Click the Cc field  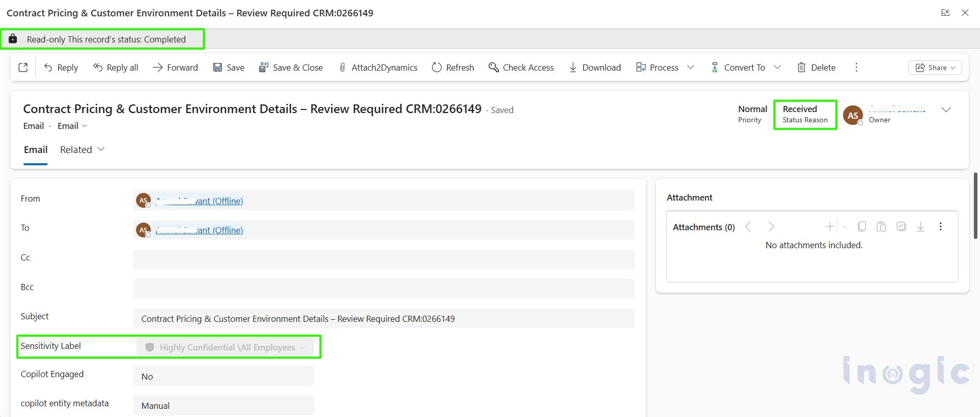click(383, 259)
